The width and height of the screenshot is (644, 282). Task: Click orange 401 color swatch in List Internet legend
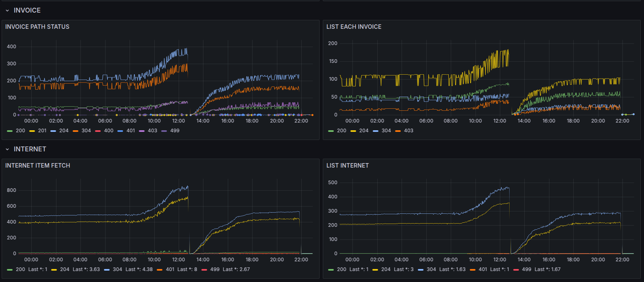[473, 270]
